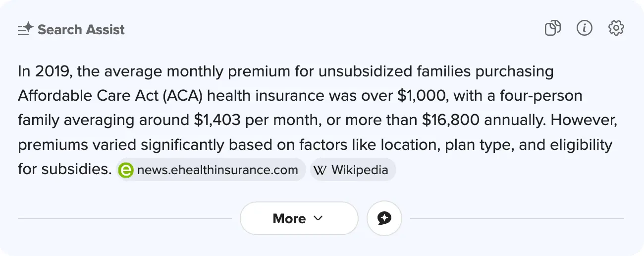Click the Search Assist sparkle icon
The image size is (644, 256).
(x=25, y=30)
